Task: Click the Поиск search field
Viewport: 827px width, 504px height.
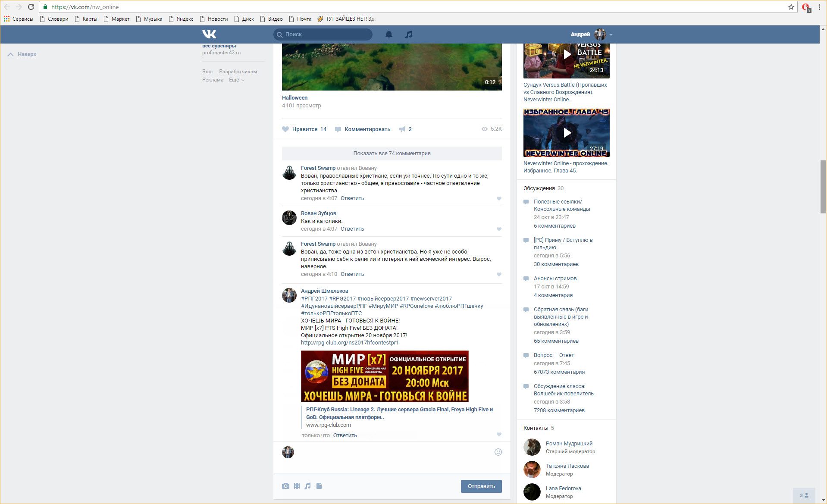Action: [323, 34]
